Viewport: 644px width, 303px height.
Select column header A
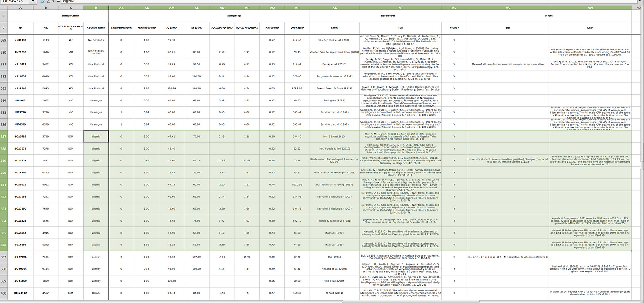point(20,8)
